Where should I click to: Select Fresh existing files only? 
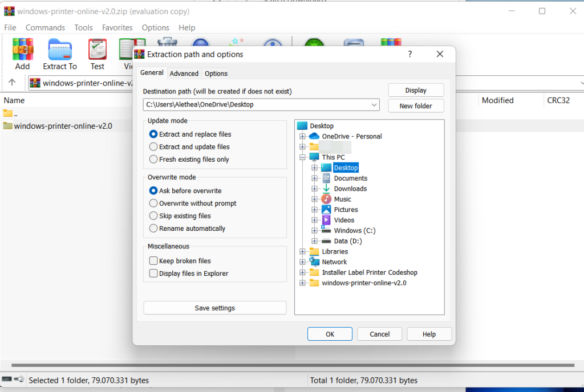(x=153, y=159)
